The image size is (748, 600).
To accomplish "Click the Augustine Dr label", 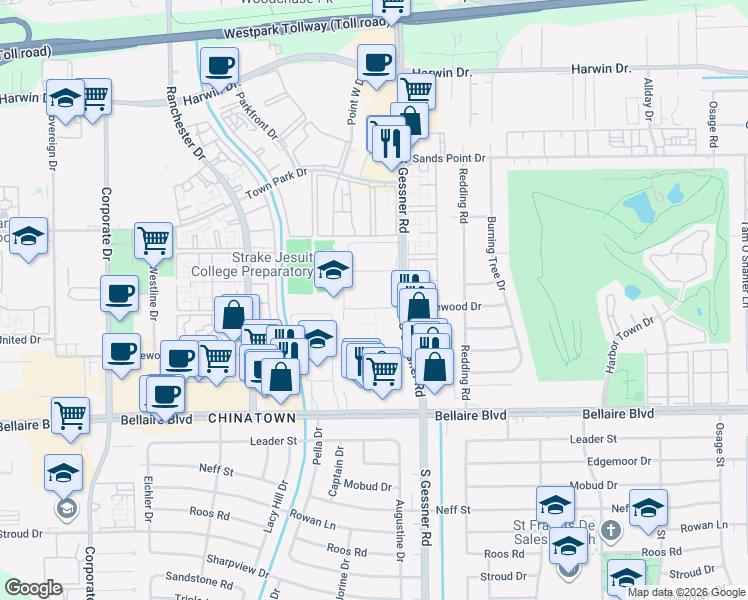I will click(400, 531).
